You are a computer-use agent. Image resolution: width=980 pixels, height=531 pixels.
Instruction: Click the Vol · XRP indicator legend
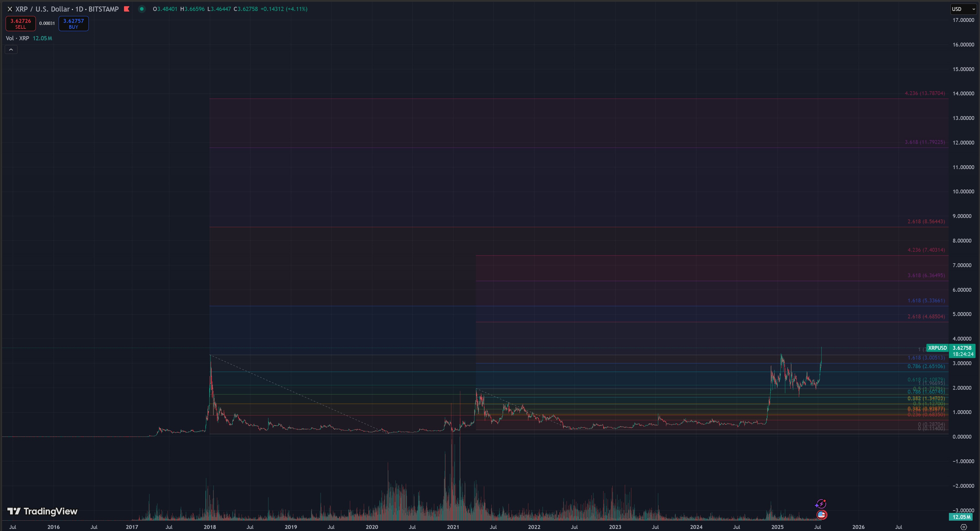pos(17,38)
